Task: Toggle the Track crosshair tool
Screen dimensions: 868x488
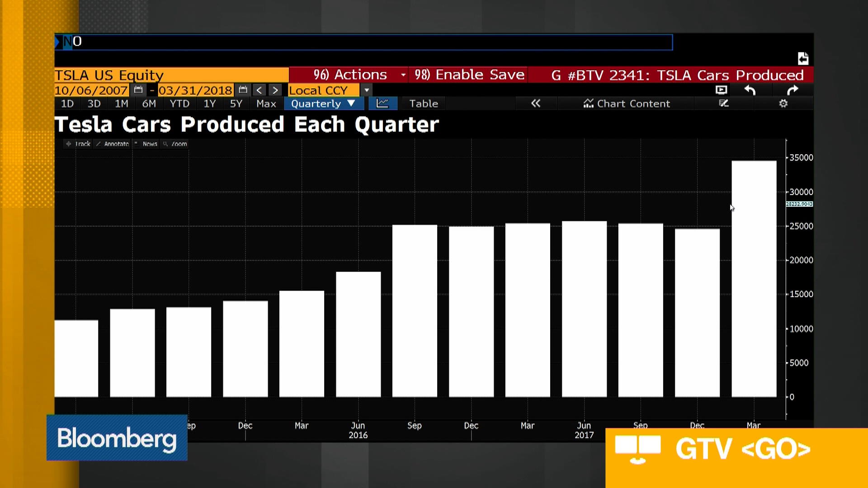Action: (x=79, y=144)
